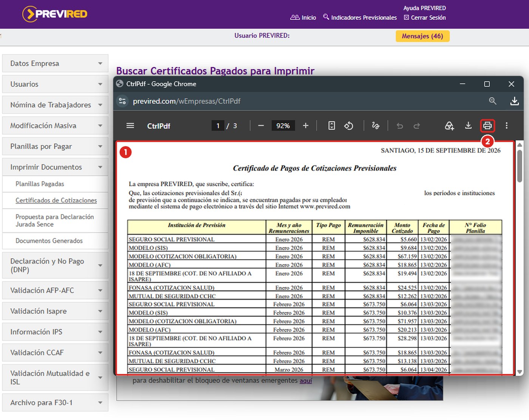Expand the Archivo para F30-1 section

[x=55, y=403]
